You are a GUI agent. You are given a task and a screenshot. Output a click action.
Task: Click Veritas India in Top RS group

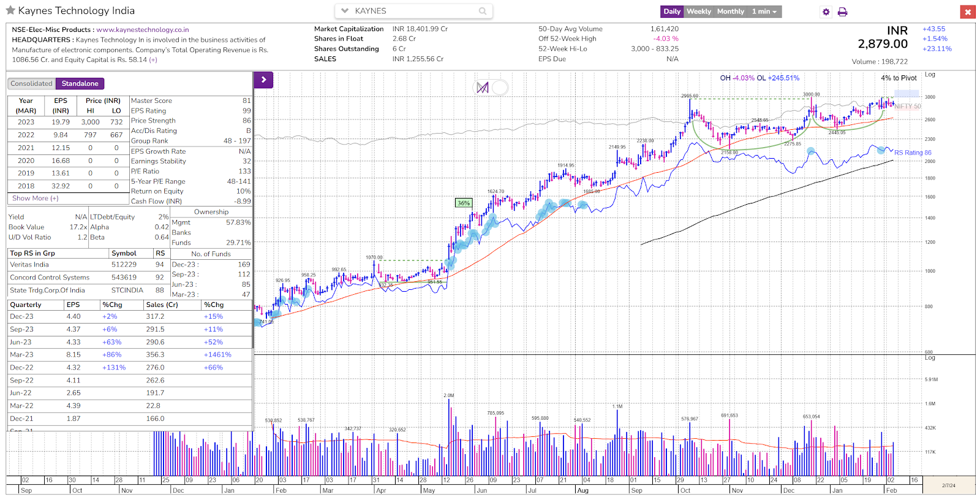click(x=29, y=265)
